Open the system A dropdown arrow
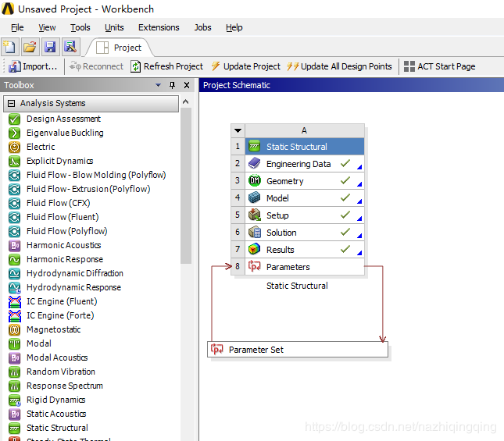Viewport: 504px width, 441px height. pos(238,130)
